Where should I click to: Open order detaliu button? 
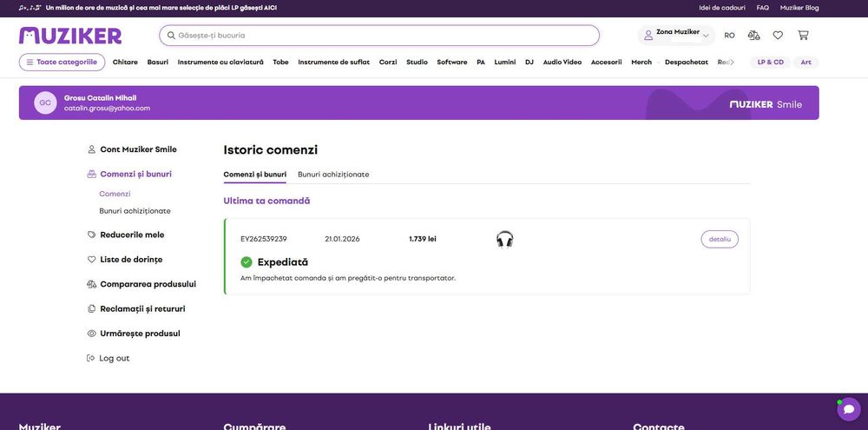(x=720, y=240)
